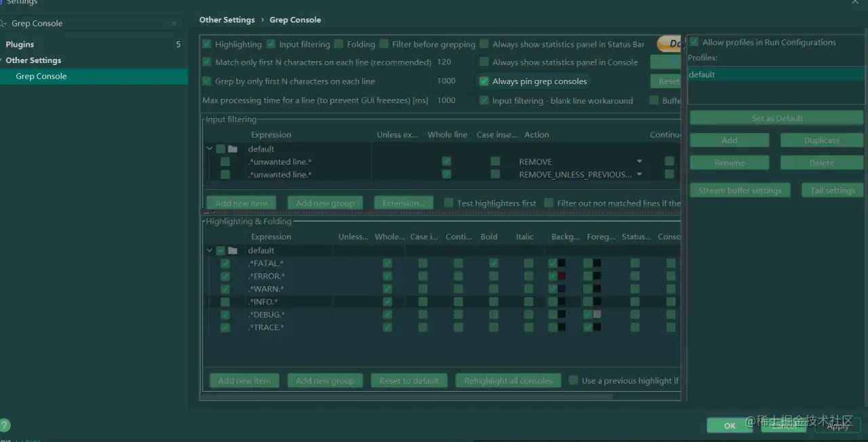868x442 pixels.
Task: Clear the Grep Console search field
Action: point(174,24)
